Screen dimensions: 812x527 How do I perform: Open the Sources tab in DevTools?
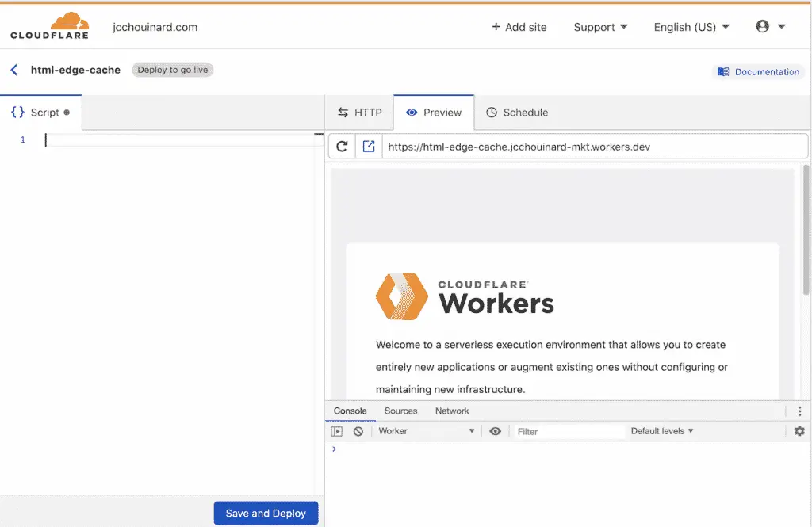pos(400,411)
